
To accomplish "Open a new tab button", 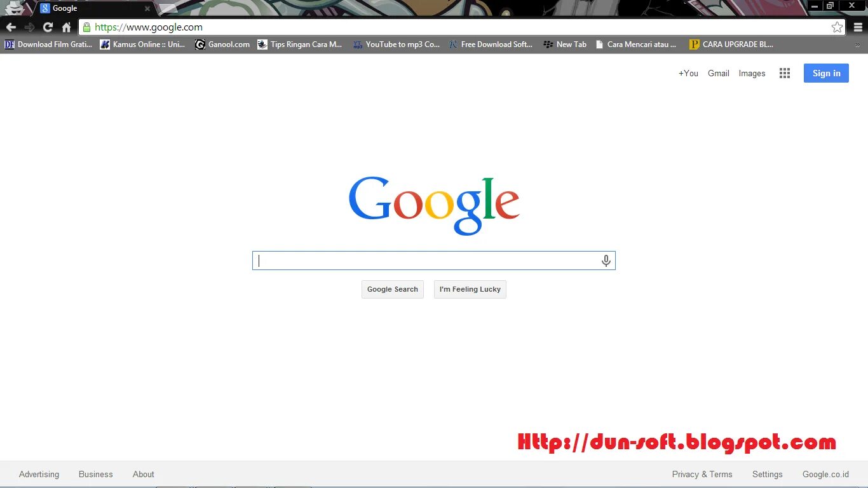I will (168, 8).
